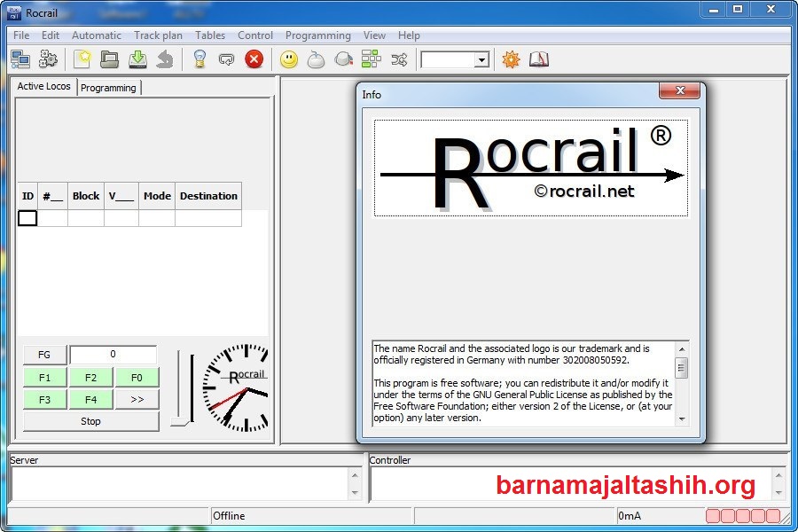Switch to the Programming tab
Viewport: 798px width, 532px height.
click(x=108, y=88)
